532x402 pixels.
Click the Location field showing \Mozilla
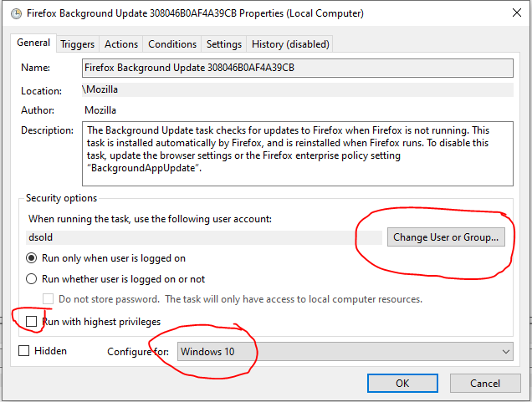(298, 89)
